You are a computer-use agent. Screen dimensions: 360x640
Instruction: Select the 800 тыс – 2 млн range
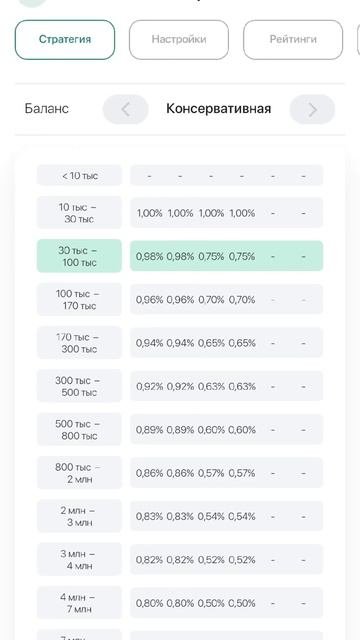pos(79,473)
